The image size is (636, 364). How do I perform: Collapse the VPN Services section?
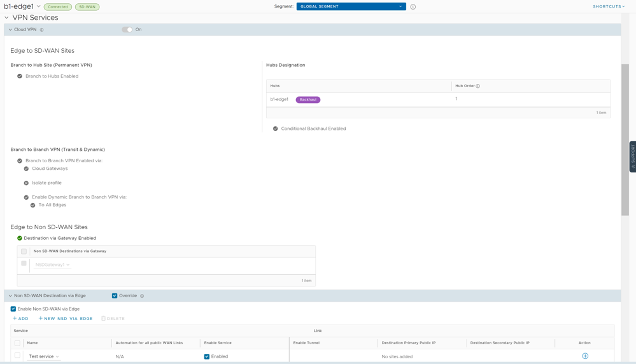(7, 18)
